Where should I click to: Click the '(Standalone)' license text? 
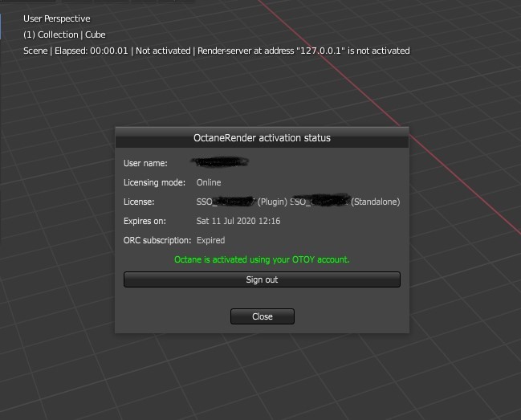pyautogui.click(x=376, y=202)
